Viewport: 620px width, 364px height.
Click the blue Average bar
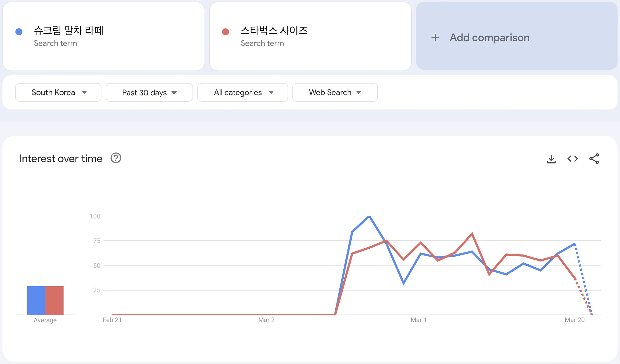36,300
